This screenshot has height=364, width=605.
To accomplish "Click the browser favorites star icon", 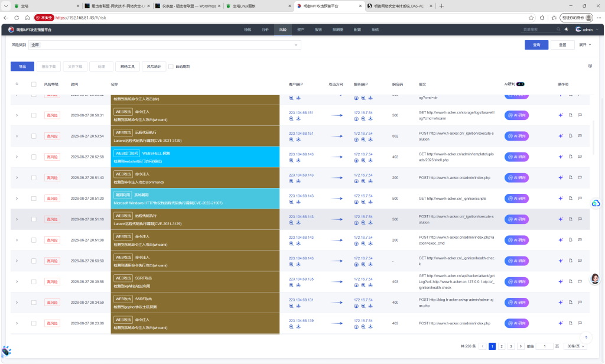I will click(x=531, y=18).
